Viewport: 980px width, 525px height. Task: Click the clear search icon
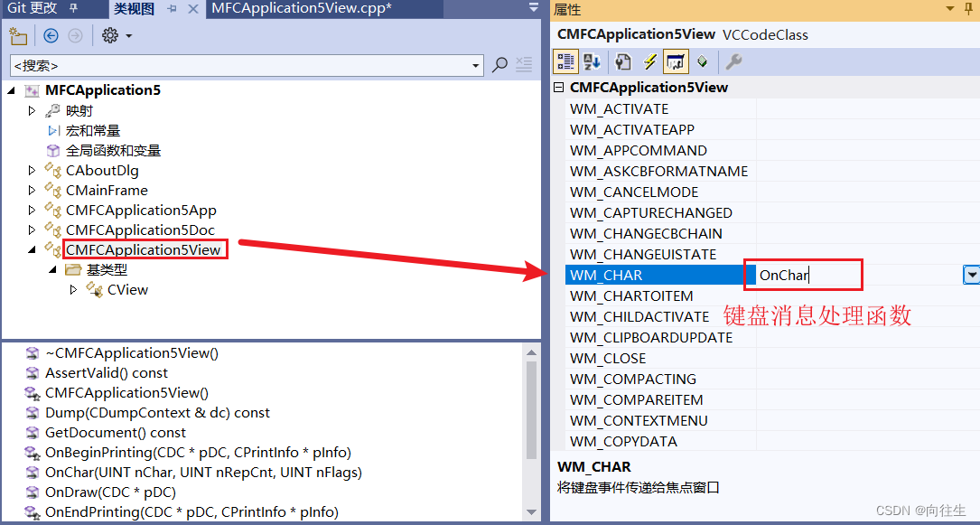point(524,64)
